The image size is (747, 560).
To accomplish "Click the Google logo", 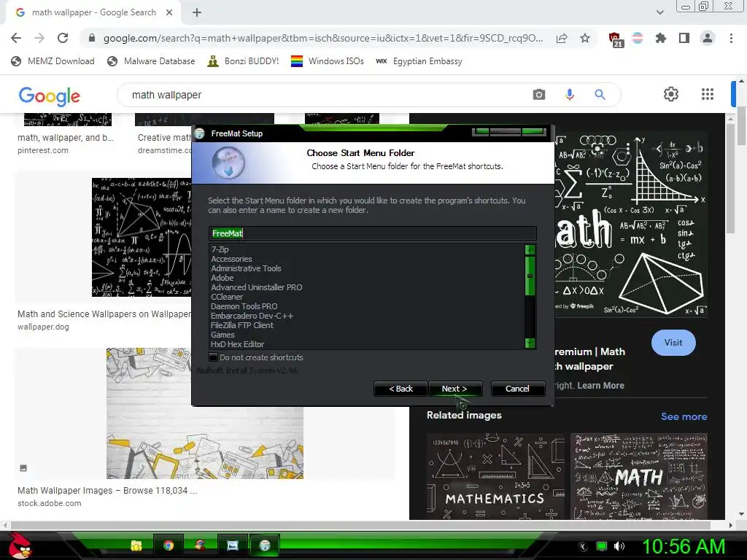I will point(49,96).
